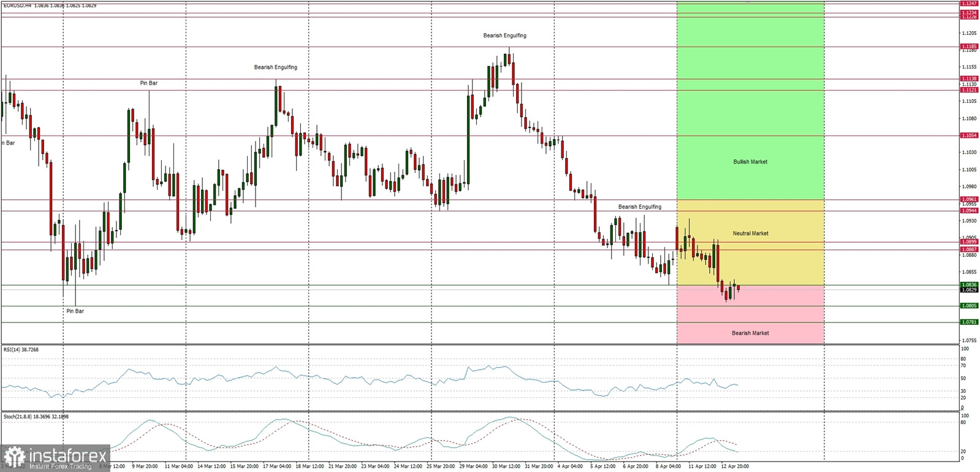Click the Neutral Market zone label
The height and width of the screenshot is (472, 980).
[750, 234]
